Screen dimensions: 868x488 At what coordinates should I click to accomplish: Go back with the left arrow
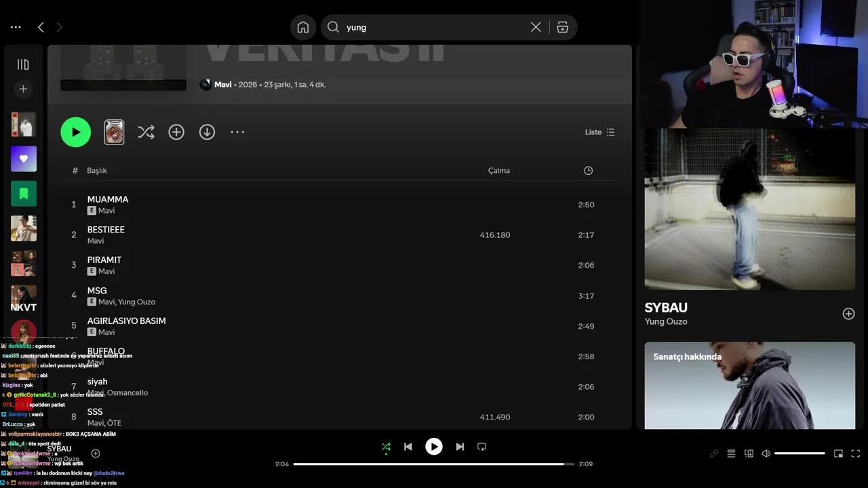click(41, 27)
